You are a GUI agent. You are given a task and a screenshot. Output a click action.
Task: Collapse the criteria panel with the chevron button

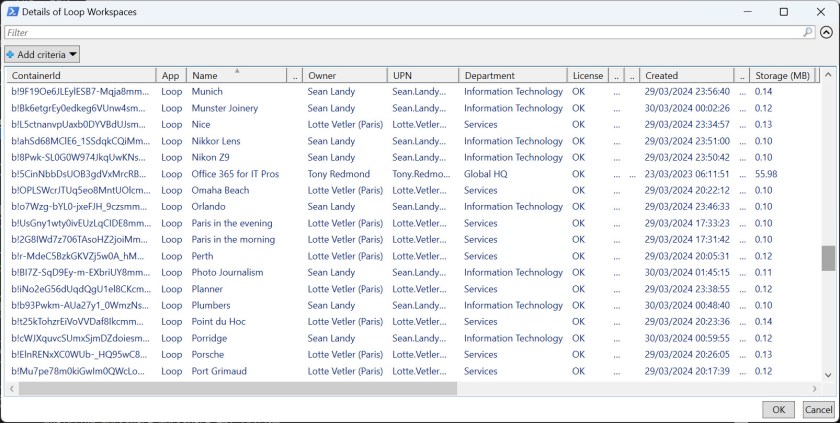(x=826, y=33)
